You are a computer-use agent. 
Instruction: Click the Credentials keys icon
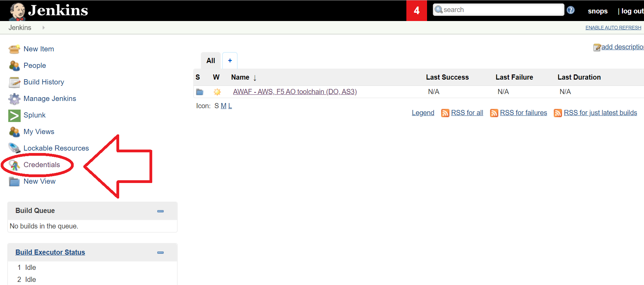14,165
